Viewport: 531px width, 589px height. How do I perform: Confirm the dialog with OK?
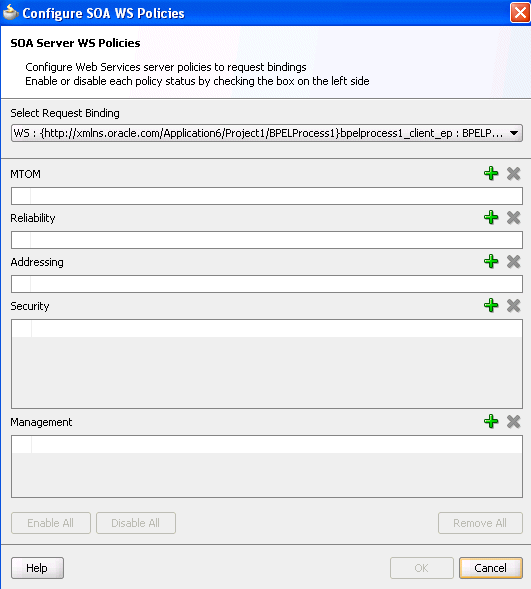[x=421, y=568]
